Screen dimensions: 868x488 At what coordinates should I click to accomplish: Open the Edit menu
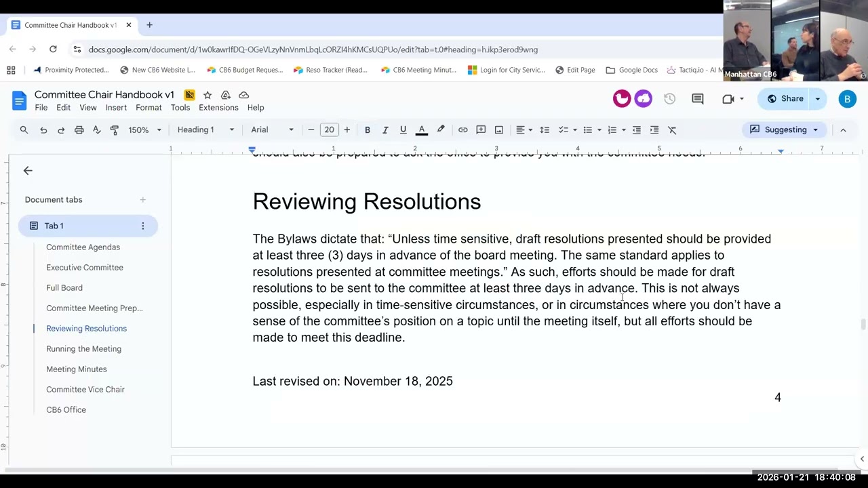click(x=63, y=108)
